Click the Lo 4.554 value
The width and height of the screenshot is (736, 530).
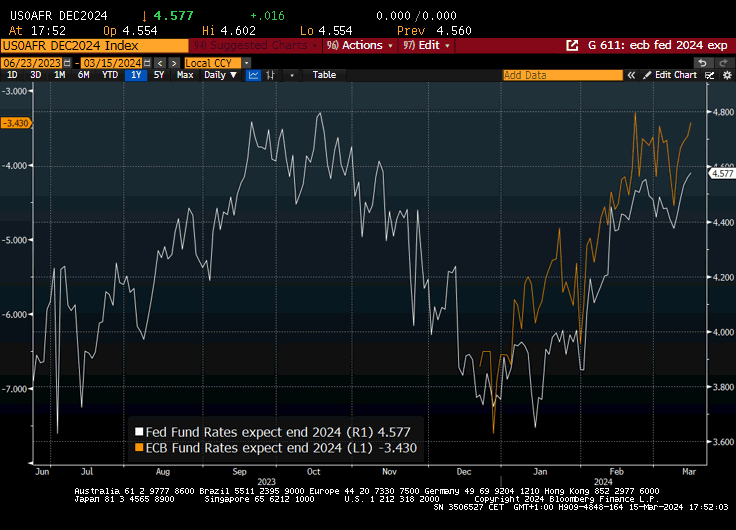tap(326, 31)
